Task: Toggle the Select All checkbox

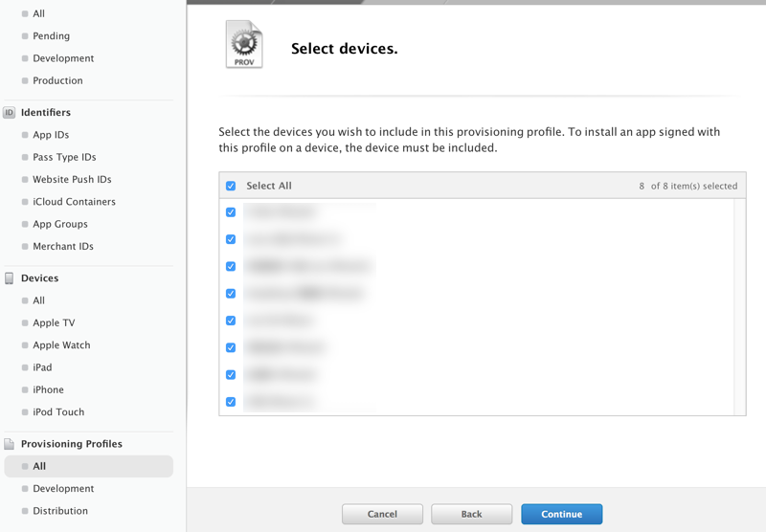Action: coord(231,187)
